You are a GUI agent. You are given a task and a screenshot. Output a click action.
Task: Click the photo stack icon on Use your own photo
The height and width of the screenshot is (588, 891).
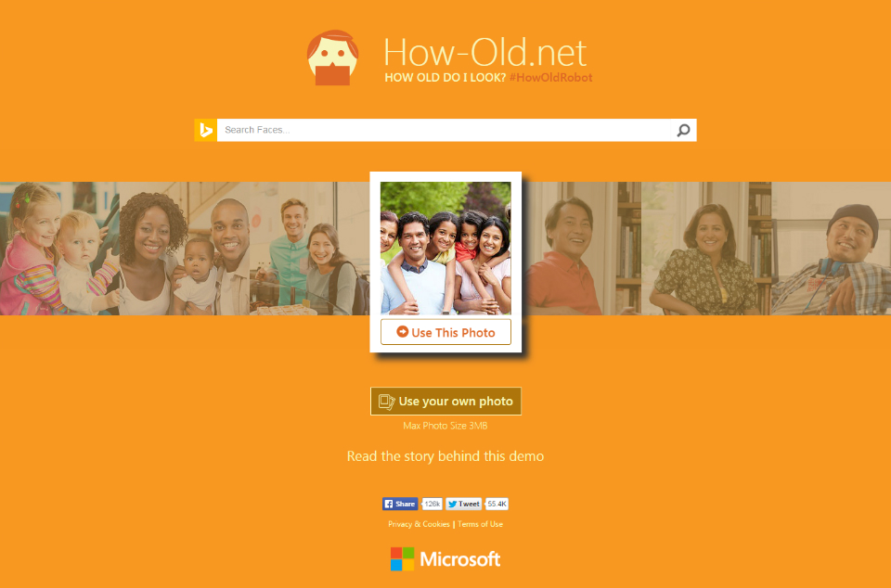(x=386, y=402)
